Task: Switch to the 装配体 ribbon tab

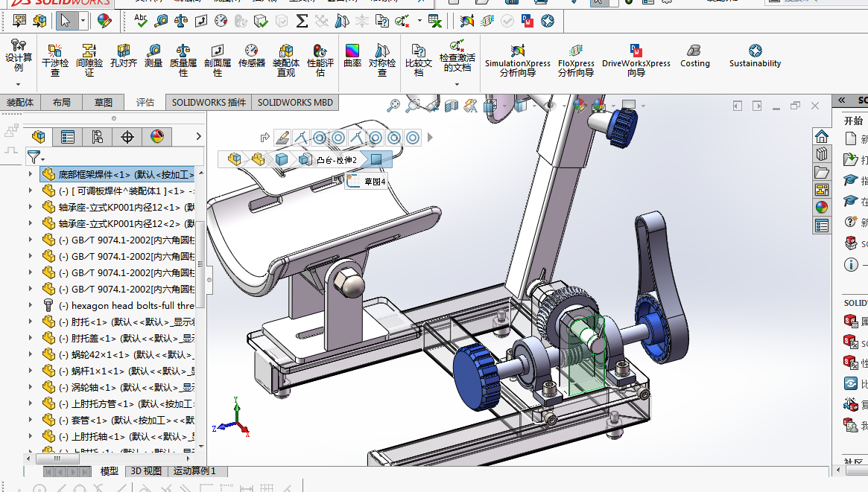Action: point(20,103)
